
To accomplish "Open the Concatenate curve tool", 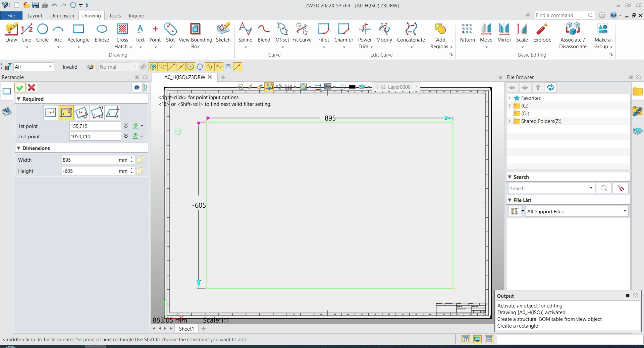I will click(411, 33).
